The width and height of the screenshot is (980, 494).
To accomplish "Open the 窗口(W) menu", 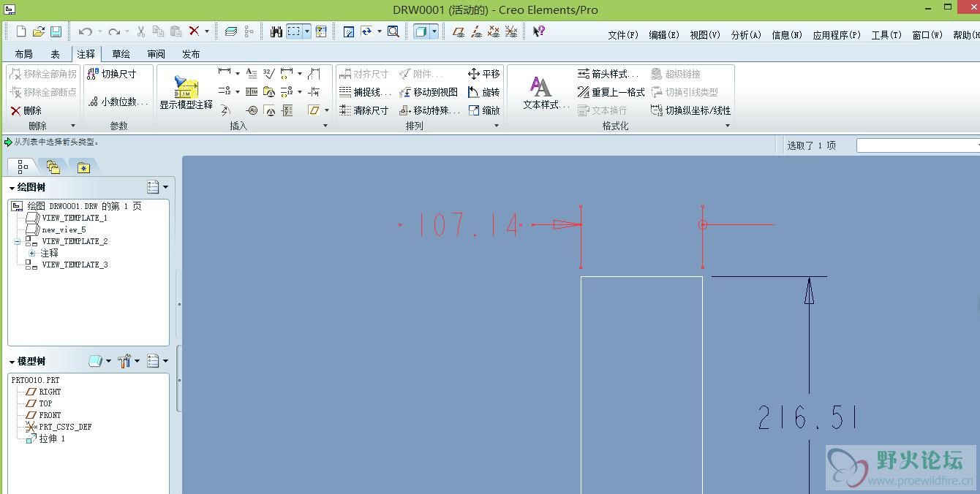I will [927, 35].
